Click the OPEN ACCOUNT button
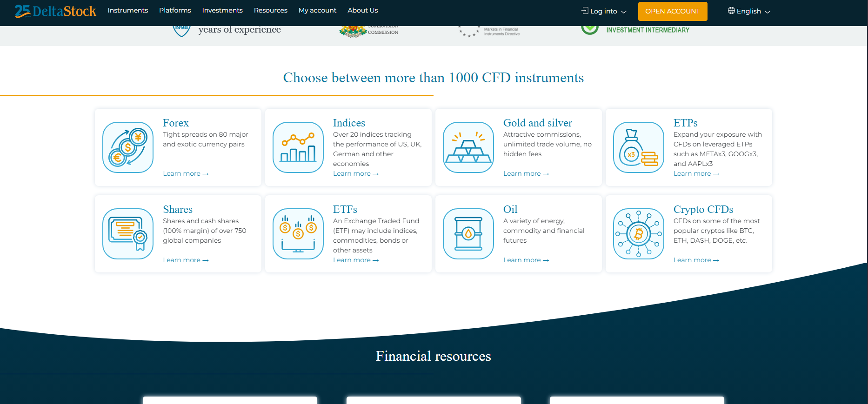This screenshot has height=404, width=868. click(673, 11)
